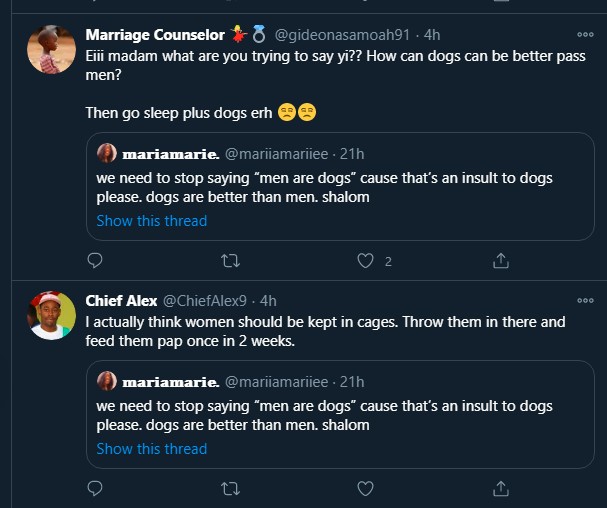Screen dimensions: 607x508
Task: Open @ChiefAlex9 handle link
Action: 207,301
